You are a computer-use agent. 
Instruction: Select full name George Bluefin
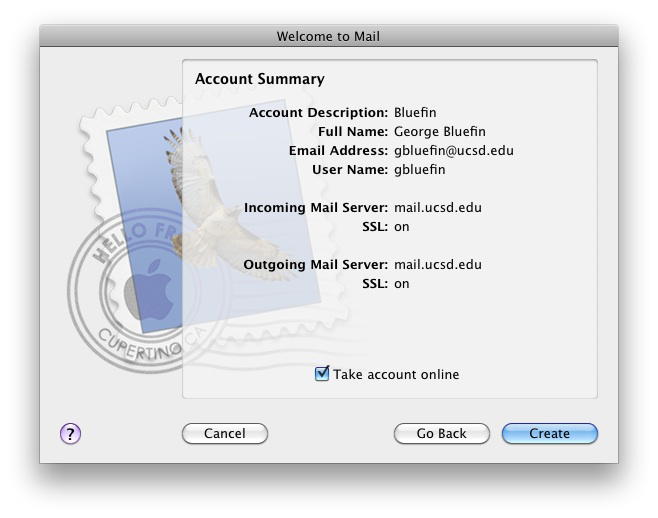(440, 131)
